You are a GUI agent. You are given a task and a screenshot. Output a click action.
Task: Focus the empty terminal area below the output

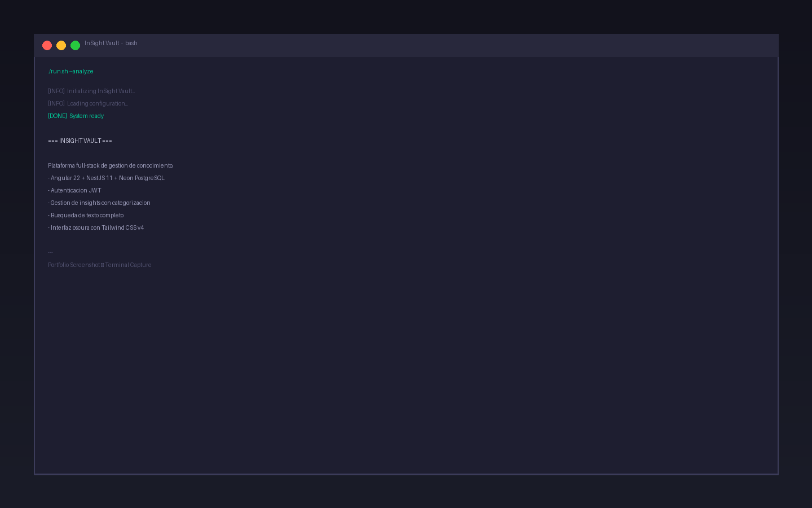tap(406, 373)
